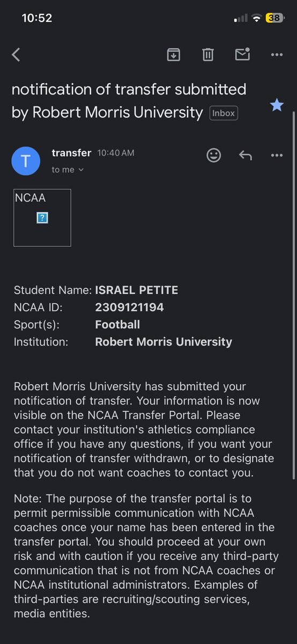Add an emoji reaction with the smiley icon
The width and height of the screenshot is (297, 644).
pos(214,156)
